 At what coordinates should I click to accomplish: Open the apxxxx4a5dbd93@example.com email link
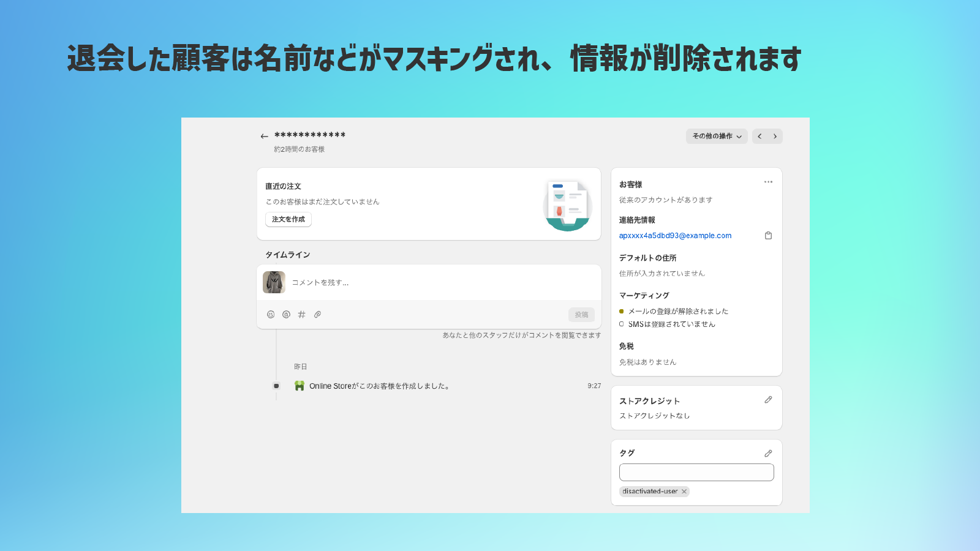pos(675,235)
